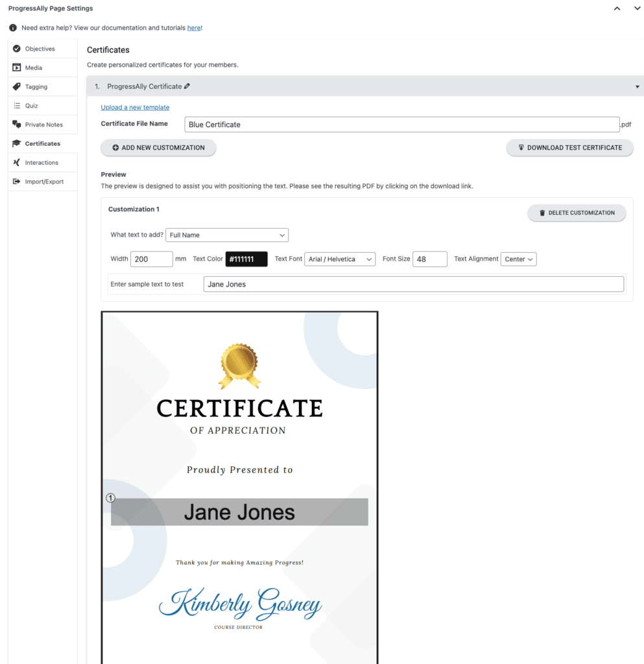This screenshot has width=644, height=664.
Task: Click the Delete Customization button
Action: click(x=577, y=213)
